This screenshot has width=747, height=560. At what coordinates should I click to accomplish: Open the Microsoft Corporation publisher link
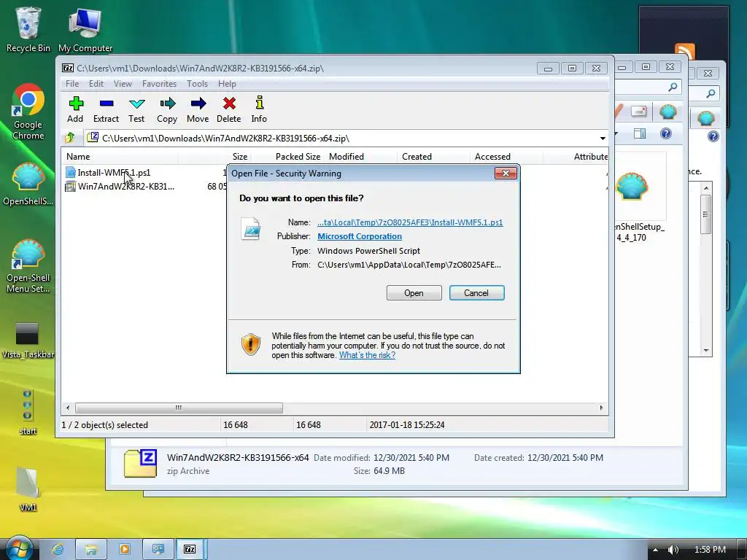pos(360,236)
